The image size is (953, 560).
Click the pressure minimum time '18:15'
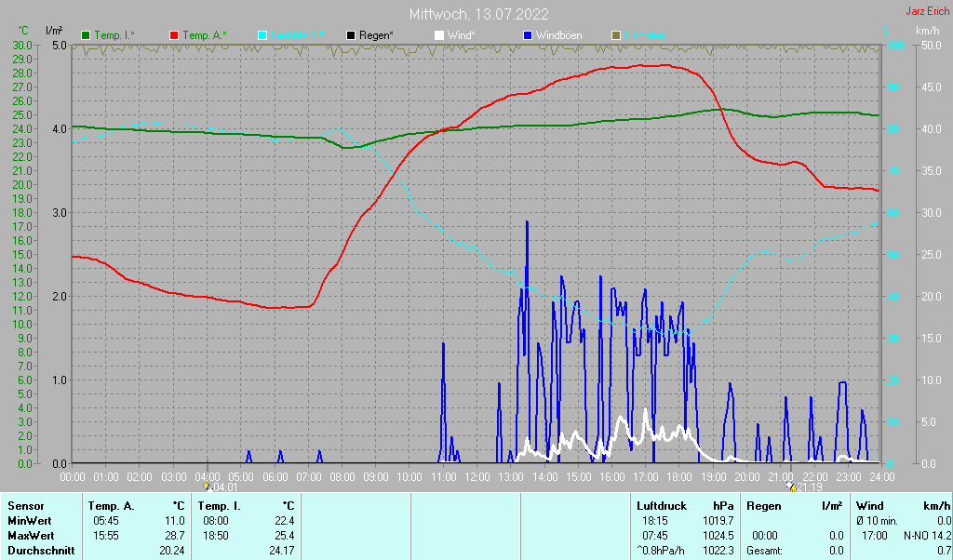[654, 521]
